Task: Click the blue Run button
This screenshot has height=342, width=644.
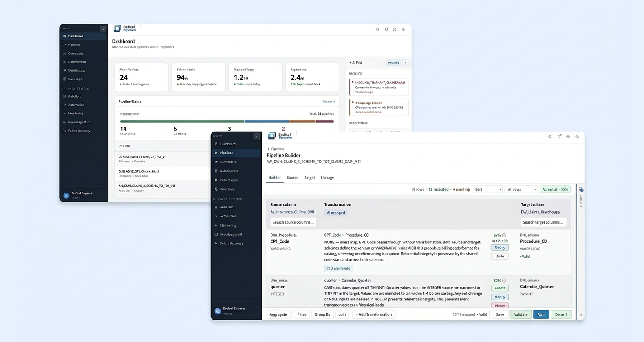Action: (541, 314)
